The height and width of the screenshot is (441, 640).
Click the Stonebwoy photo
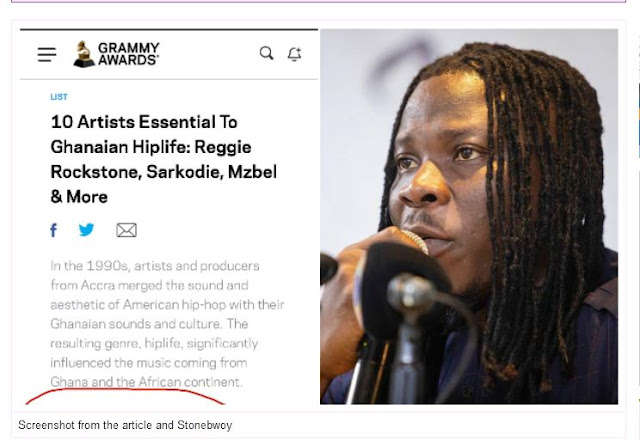pos(469,216)
